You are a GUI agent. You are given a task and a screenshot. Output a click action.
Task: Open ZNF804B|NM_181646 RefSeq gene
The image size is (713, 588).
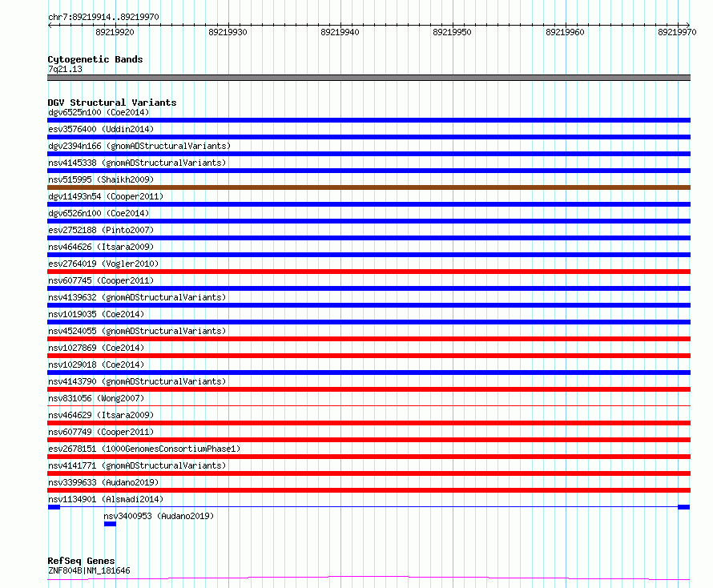[89, 570]
